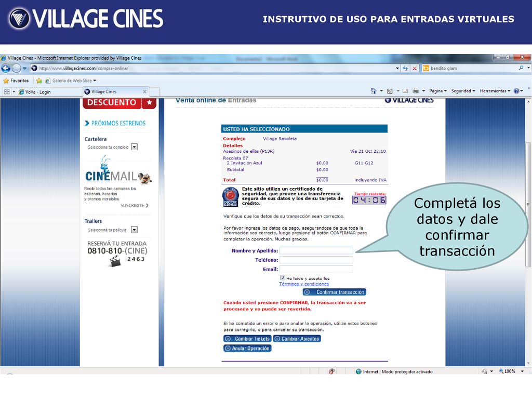Click the Decidir security certificate seal
The width and height of the screenshot is (532, 399).
click(x=230, y=197)
